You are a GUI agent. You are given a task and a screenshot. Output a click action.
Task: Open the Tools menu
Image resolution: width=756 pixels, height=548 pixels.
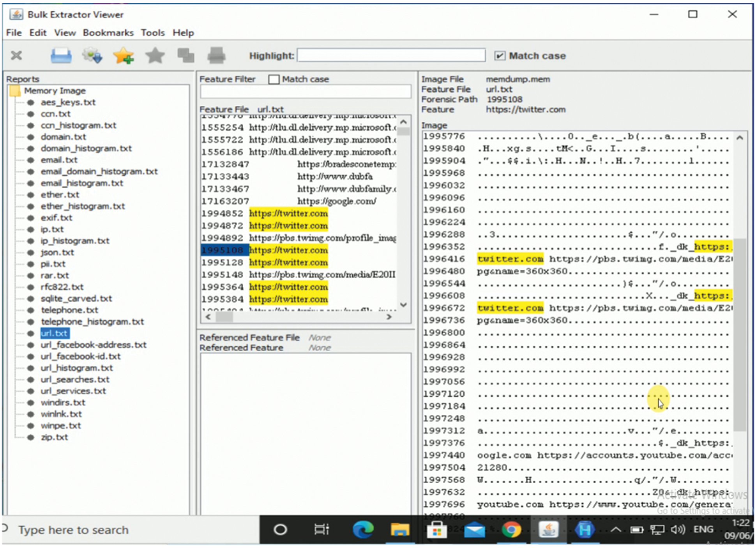(x=153, y=33)
